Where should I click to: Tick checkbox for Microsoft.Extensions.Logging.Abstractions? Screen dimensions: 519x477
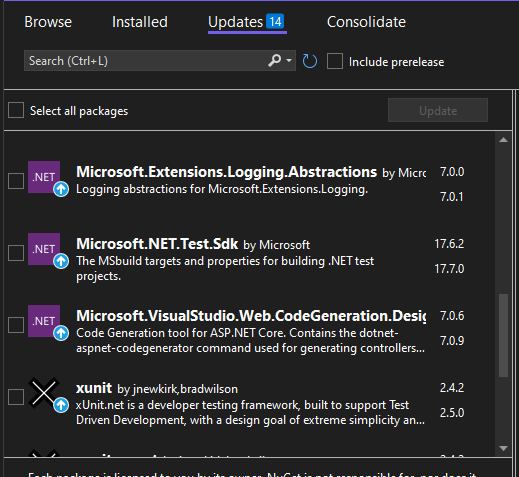tap(16, 181)
